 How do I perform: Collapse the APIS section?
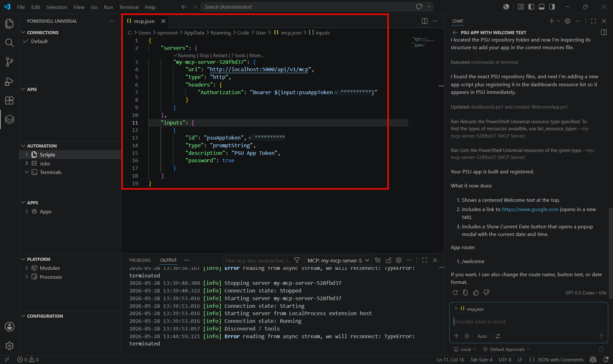(23, 89)
